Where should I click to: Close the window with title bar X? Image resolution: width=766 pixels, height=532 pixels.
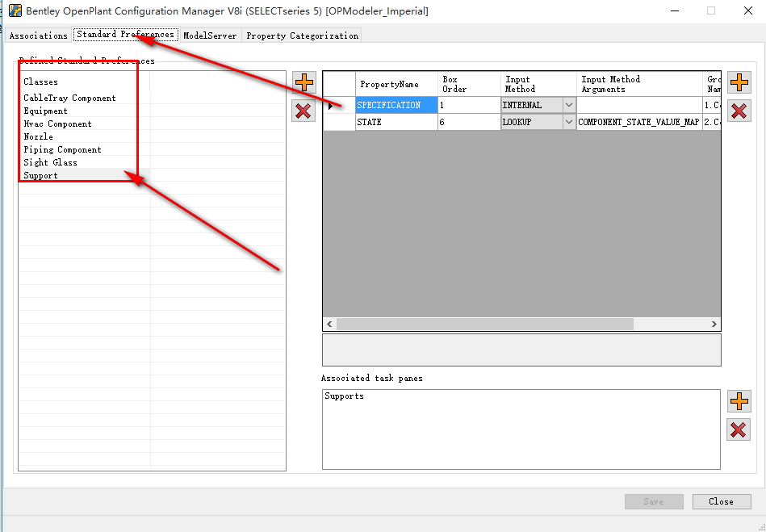(748, 10)
